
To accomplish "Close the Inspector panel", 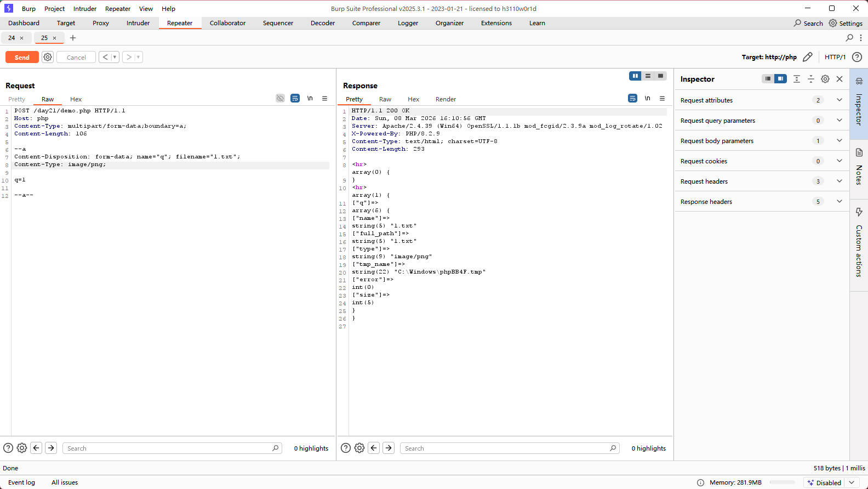I will (x=840, y=79).
